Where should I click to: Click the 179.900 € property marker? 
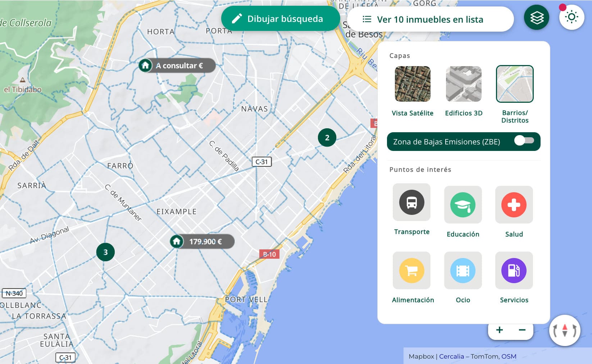tap(202, 241)
